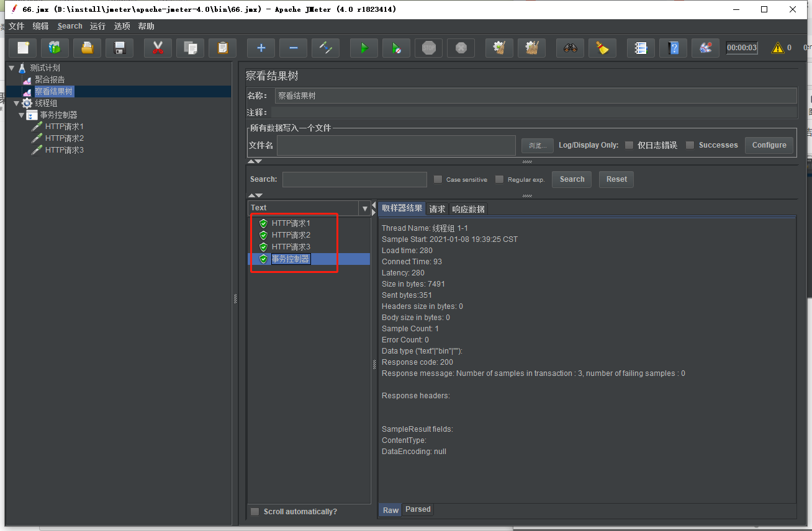
Task: Start no pauses icon
Action: (x=396, y=48)
